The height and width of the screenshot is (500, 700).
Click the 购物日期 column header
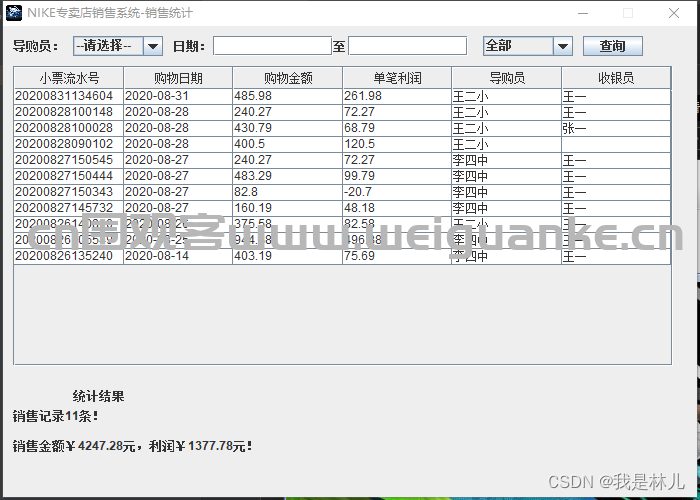[x=178, y=78]
